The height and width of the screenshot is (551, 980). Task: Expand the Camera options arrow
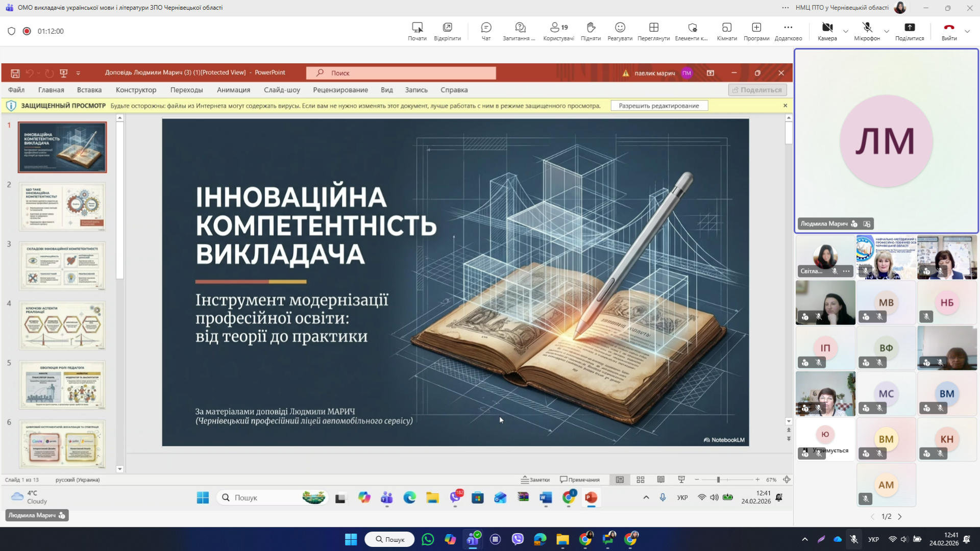(x=846, y=32)
